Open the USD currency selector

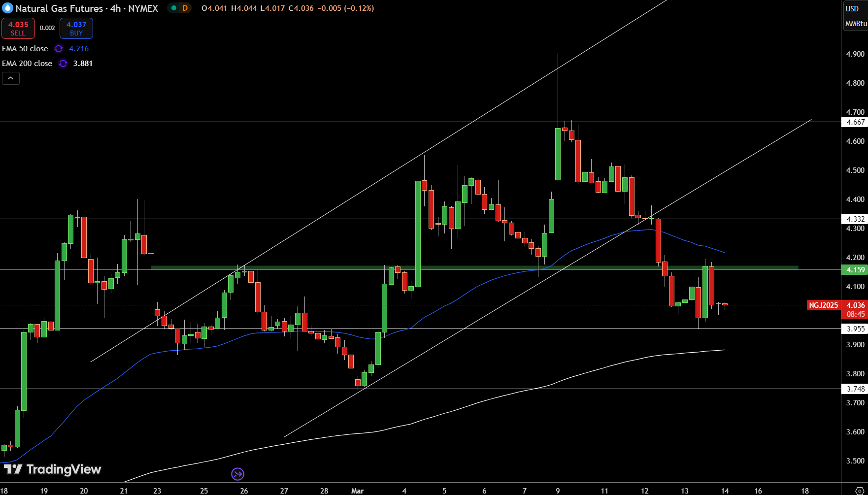[852, 8]
